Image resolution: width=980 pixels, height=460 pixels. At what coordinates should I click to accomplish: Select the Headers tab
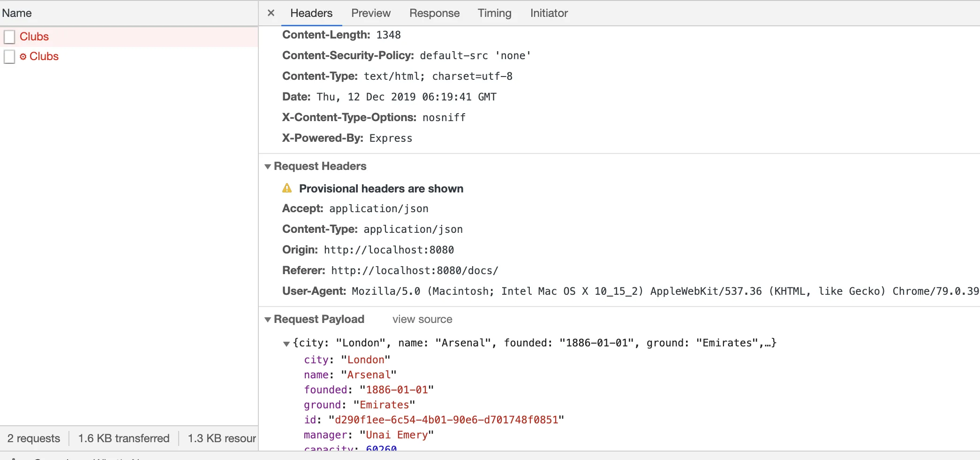[311, 13]
